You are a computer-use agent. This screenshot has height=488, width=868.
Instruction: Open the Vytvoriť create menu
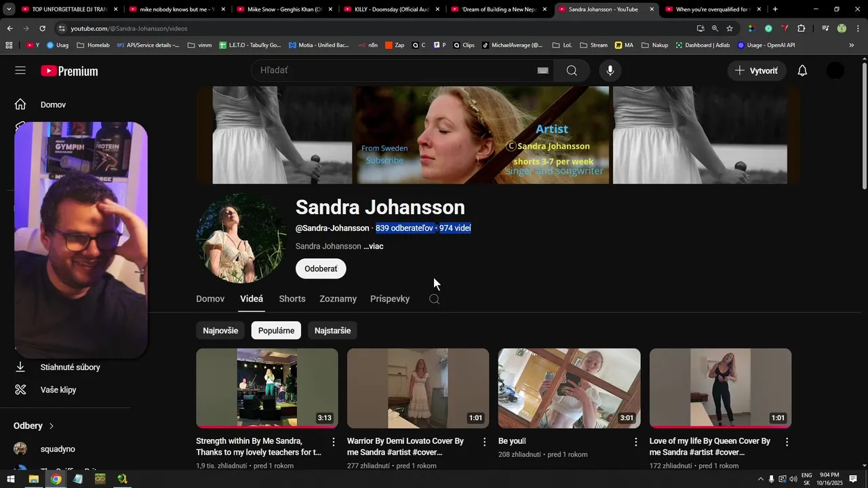[757, 70]
